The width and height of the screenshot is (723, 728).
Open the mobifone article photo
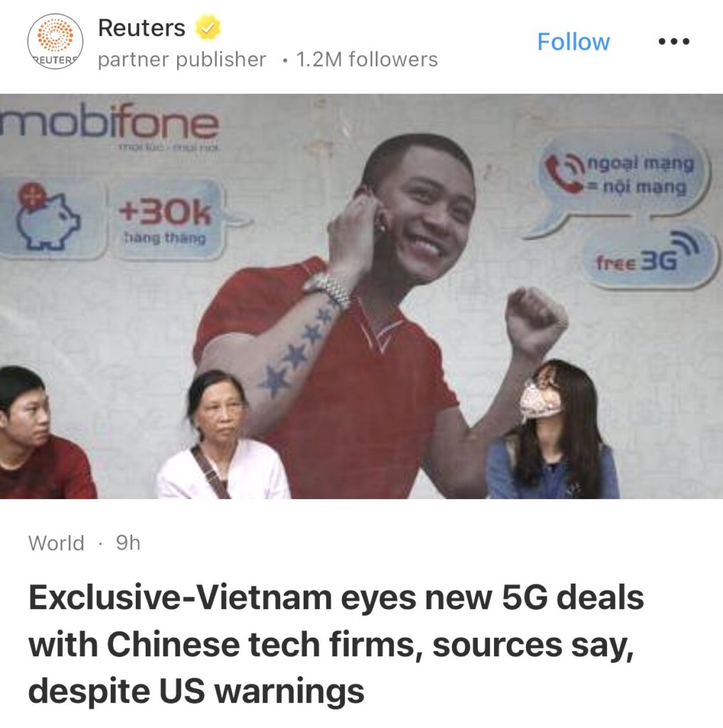(361, 296)
